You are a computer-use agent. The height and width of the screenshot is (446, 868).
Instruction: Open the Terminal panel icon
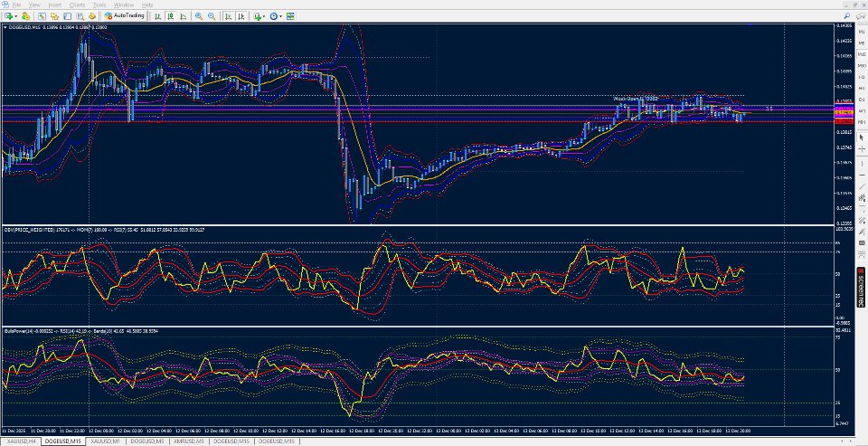click(80, 16)
